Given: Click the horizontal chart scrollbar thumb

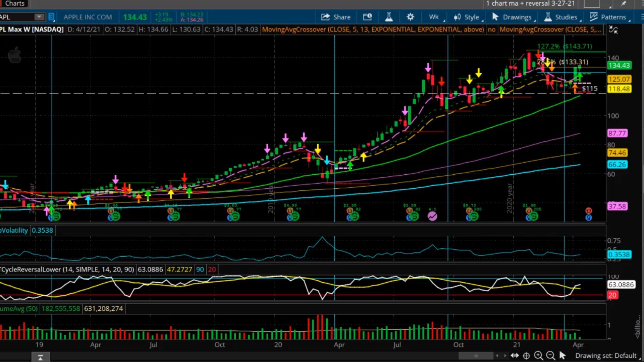Looking at the screenshot, I should [476, 356].
